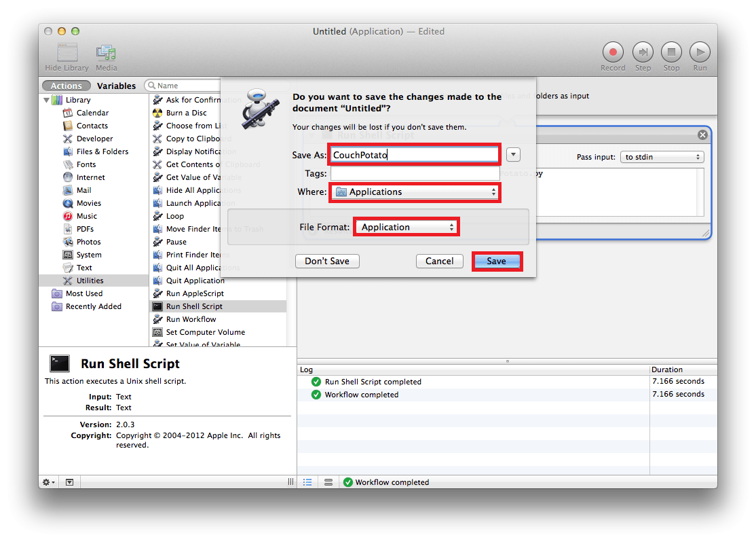Run the workflow with Run icon
Image resolution: width=756 pixels, height=542 pixels.
pyautogui.click(x=700, y=52)
